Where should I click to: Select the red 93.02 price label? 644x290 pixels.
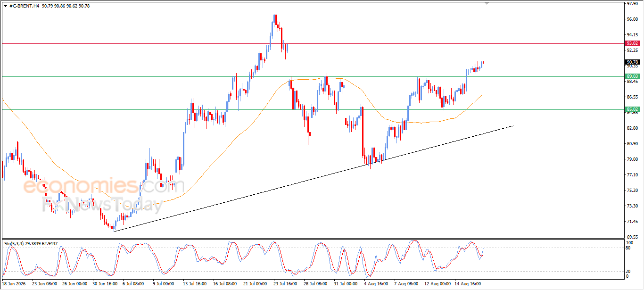pyautogui.click(x=632, y=43)
